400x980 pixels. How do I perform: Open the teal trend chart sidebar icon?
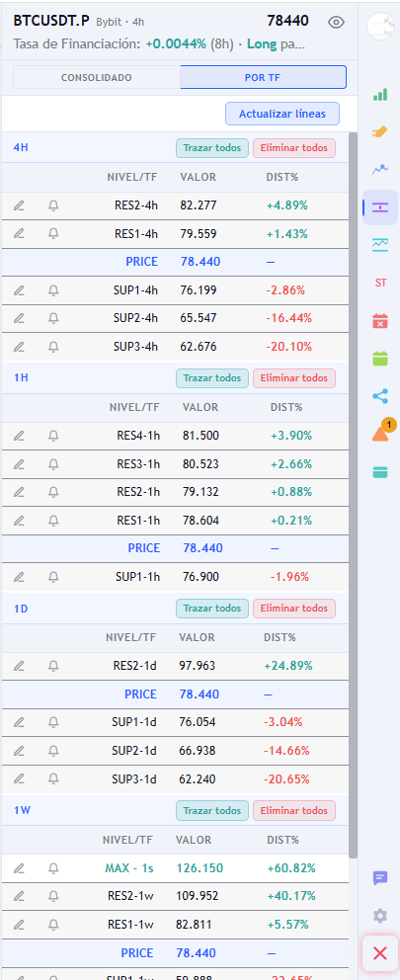click(380, 244)
